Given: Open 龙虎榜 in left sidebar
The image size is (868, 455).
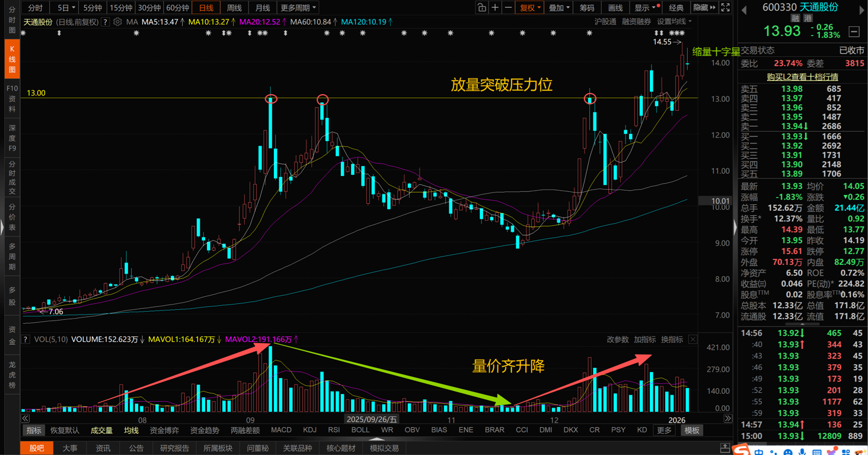Looking at the screenshot, I should tap(12, 376).
